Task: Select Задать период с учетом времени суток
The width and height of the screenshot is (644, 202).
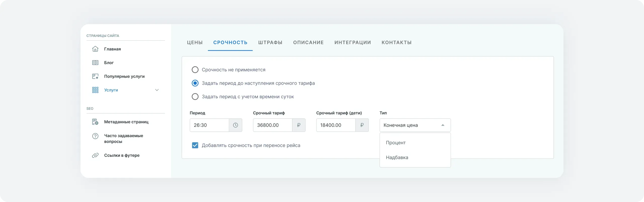Action: click(x=195, y=97)
